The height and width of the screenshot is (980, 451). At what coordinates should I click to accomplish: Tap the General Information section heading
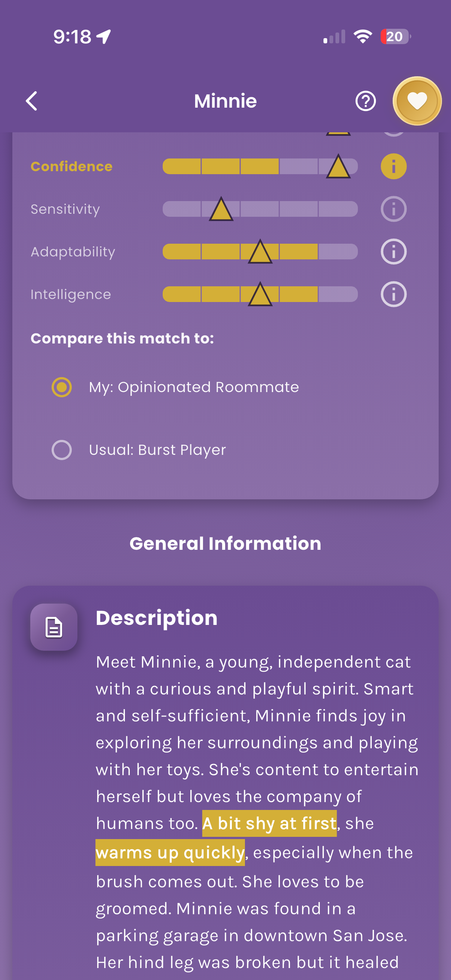pyautogui.click(x=225, y=543)
